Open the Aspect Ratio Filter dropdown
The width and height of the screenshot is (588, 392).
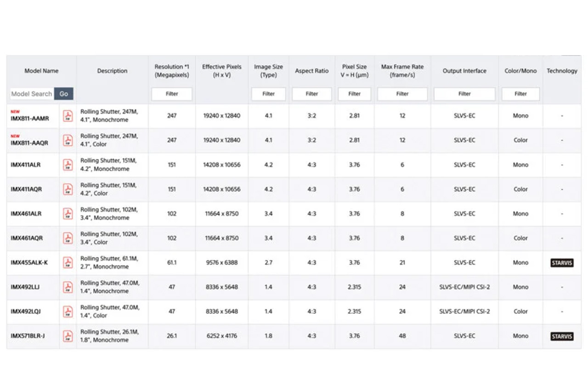tap(311, 94)
